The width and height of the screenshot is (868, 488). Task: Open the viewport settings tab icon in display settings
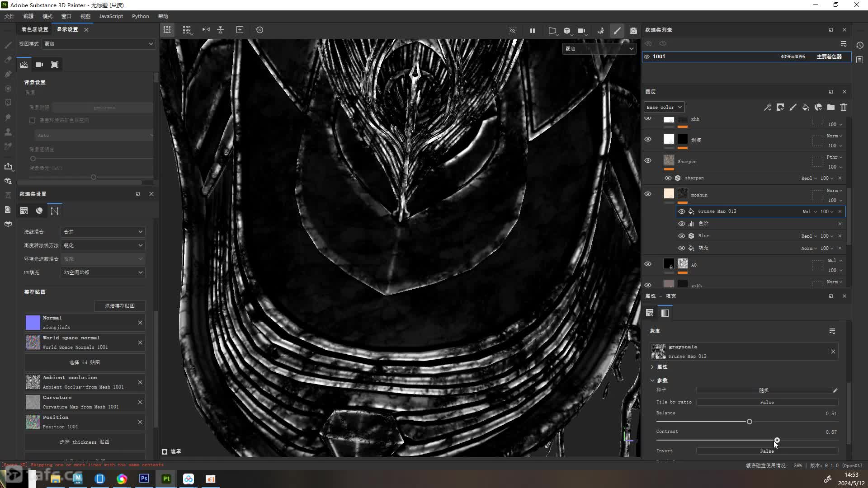tap(55, 65)
